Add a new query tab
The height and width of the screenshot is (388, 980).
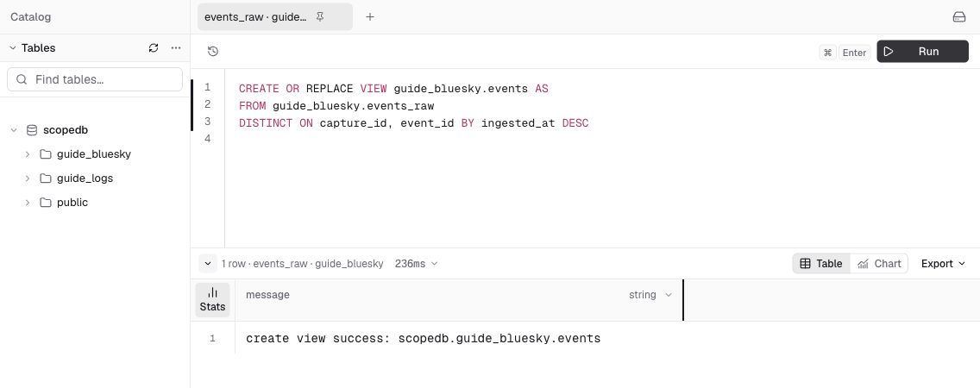point(370,17)
